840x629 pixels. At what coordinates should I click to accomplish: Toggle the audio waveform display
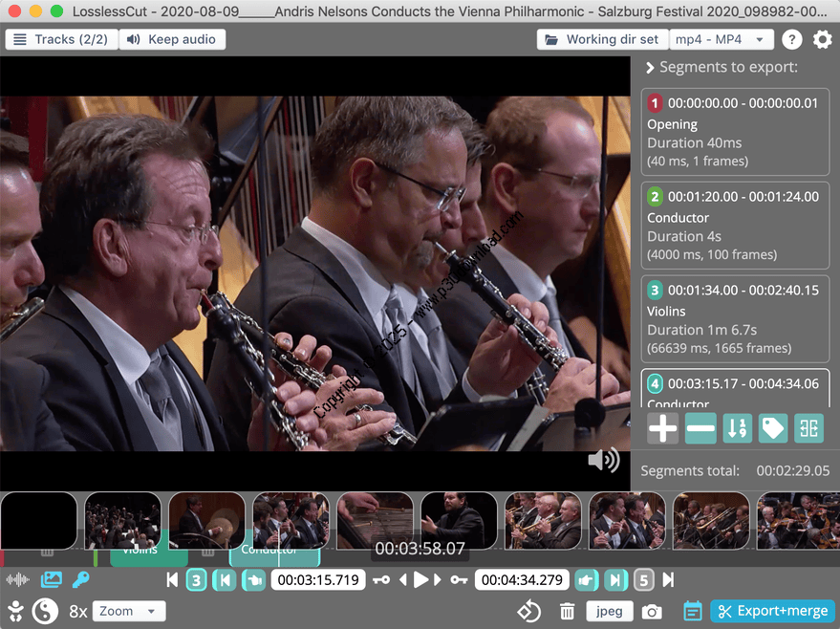17,579
